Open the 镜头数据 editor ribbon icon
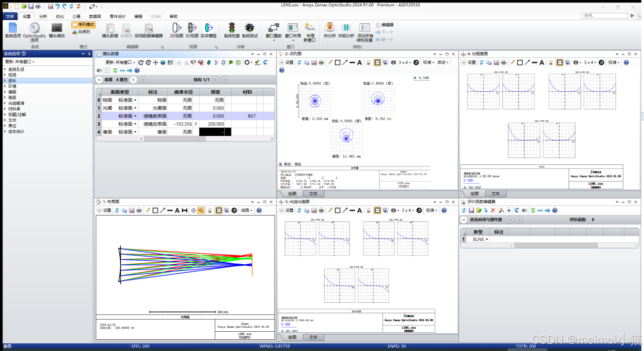 (x=110, y=30)
